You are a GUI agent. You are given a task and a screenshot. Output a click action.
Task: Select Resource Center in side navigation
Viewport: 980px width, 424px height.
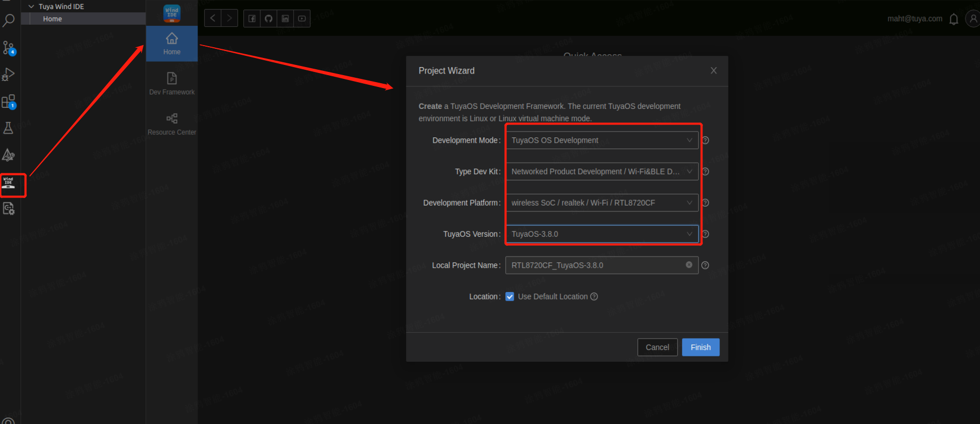point(172,124)
